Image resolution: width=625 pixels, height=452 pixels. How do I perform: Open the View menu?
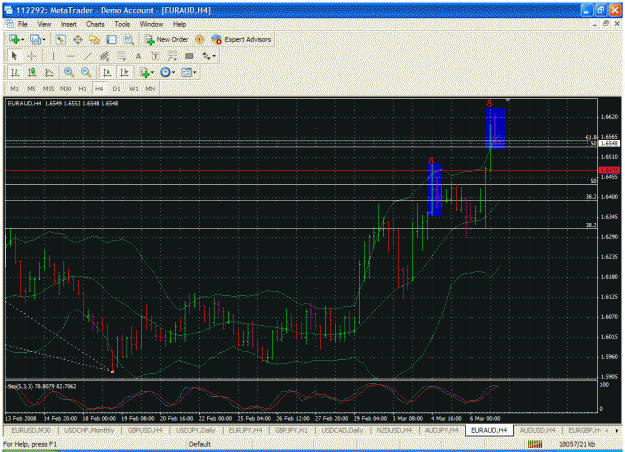pos(44,24)
